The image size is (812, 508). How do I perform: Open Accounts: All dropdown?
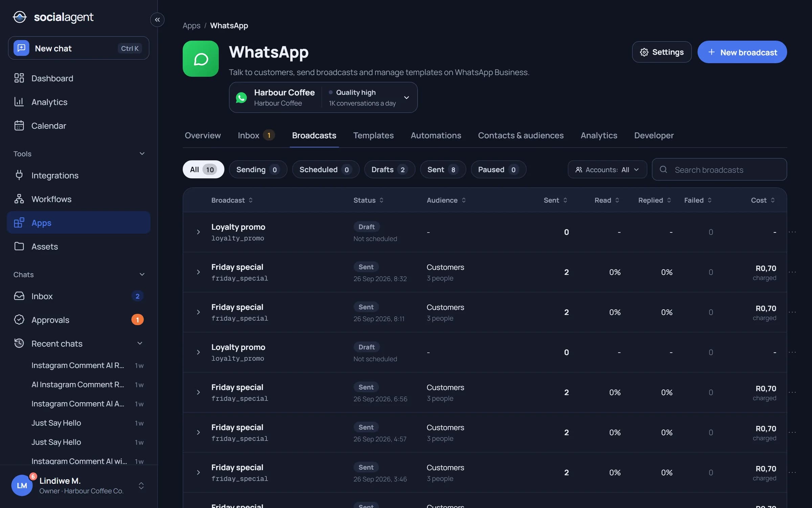[607, 169]
